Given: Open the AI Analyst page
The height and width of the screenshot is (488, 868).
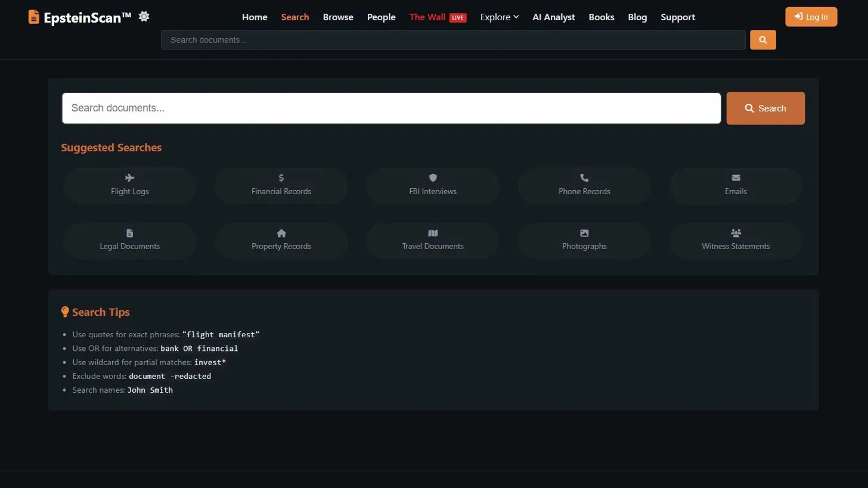Looking at the screenshot, I should (554, 17).
